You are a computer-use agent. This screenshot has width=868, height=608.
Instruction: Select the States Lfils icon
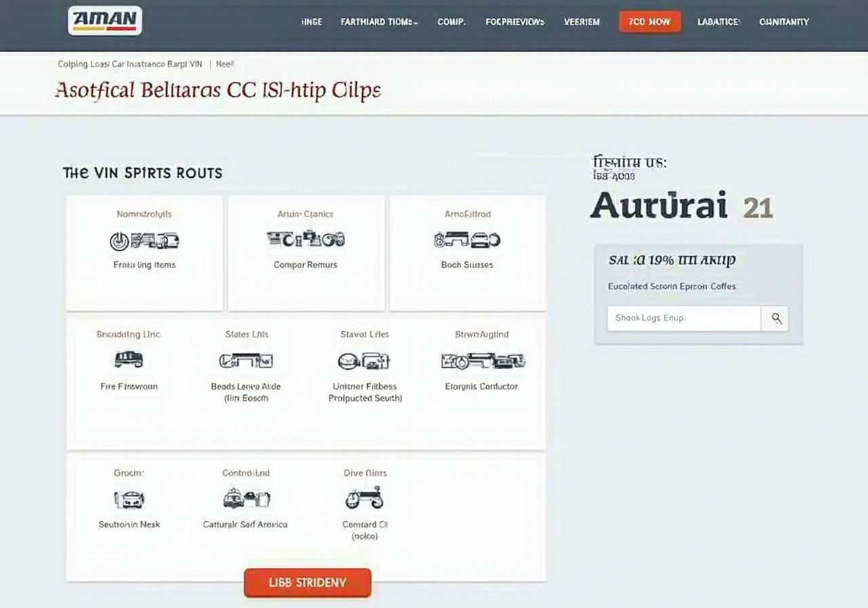[246, 360]
